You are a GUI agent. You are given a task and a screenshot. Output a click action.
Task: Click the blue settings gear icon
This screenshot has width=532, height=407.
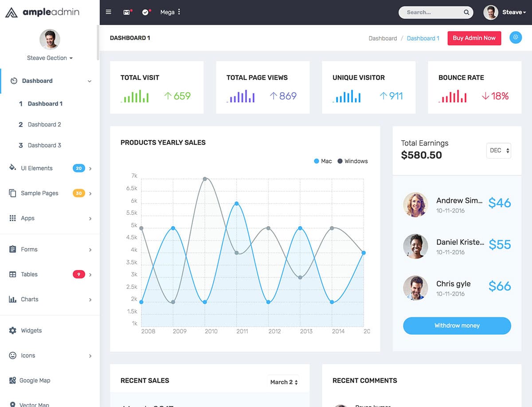tap(516, 38)
